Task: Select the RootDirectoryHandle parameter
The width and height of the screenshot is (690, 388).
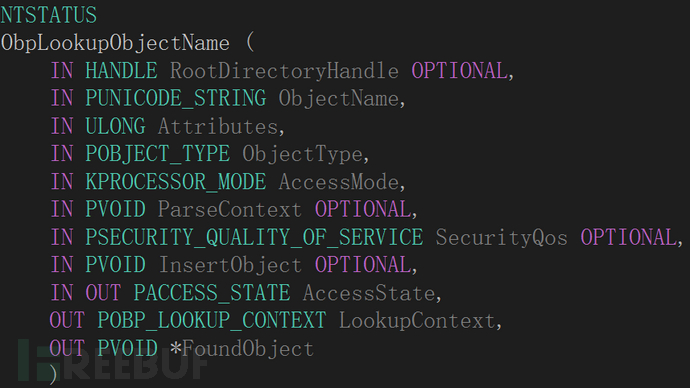Action: point(284,71)
